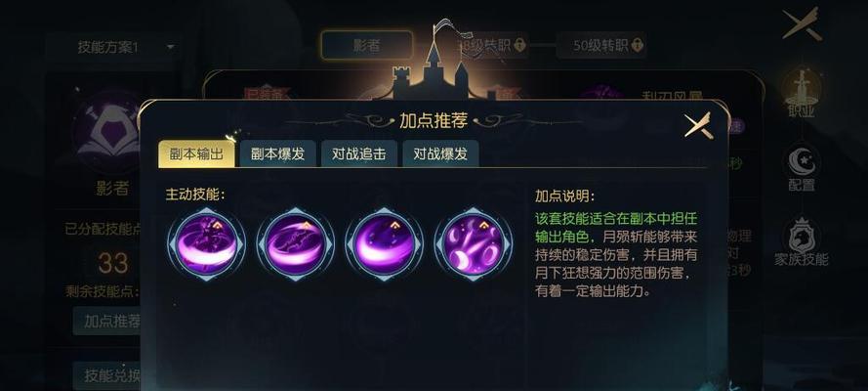
Task: Open the 家族技能 lion icon
Action: click(x=801, y=242)
